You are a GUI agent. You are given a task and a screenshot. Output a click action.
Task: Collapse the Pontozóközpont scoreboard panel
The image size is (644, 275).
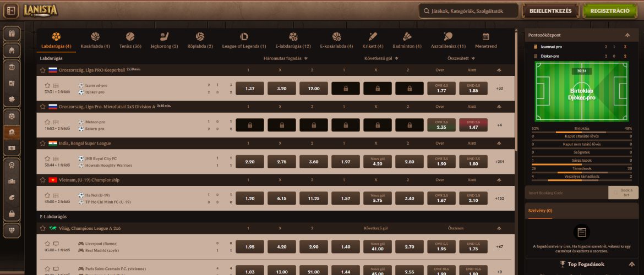(626, 35)
